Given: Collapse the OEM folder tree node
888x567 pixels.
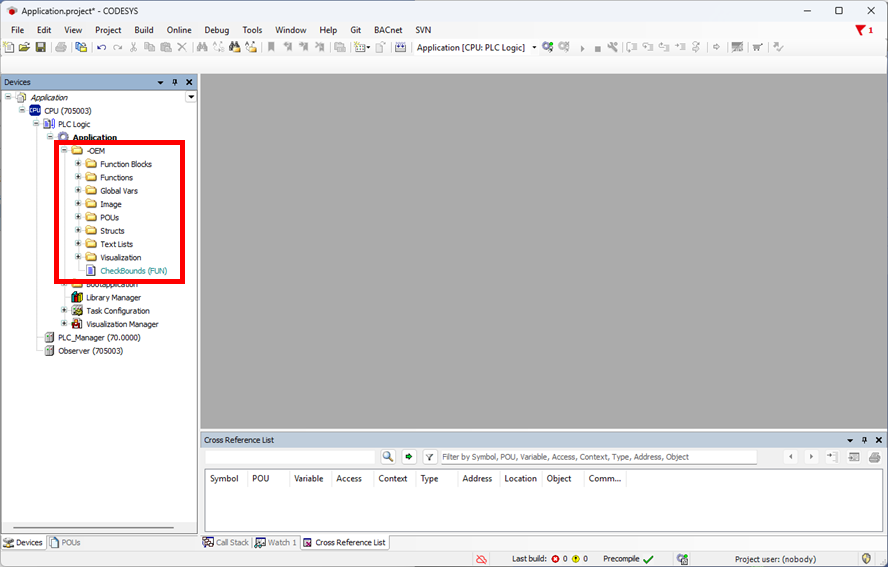Looking at the screenshot, I should [64, 151].
